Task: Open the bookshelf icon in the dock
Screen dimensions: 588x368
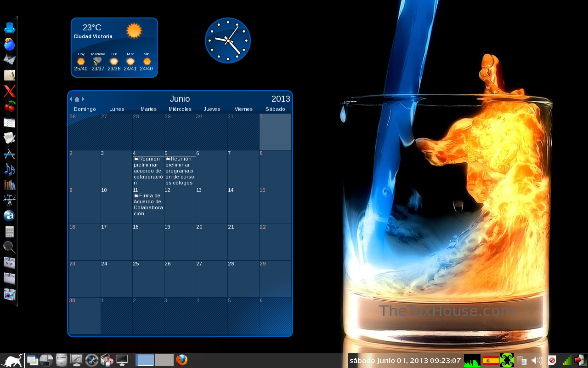Action: click(x=10, y=184)
